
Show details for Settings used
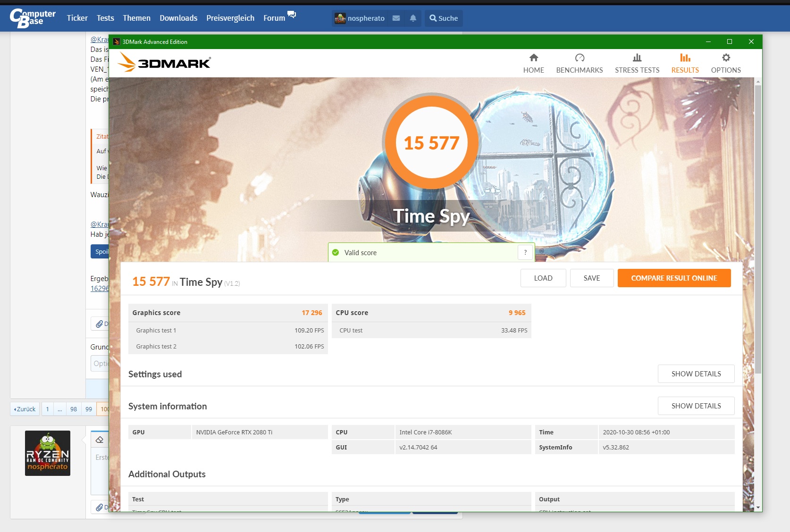point(696,374)
